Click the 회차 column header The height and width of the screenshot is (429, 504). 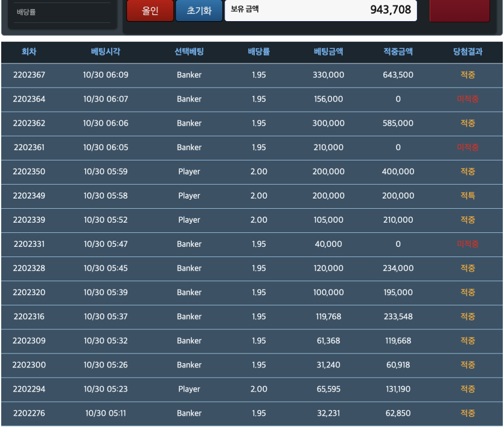[x=29, y=51]
